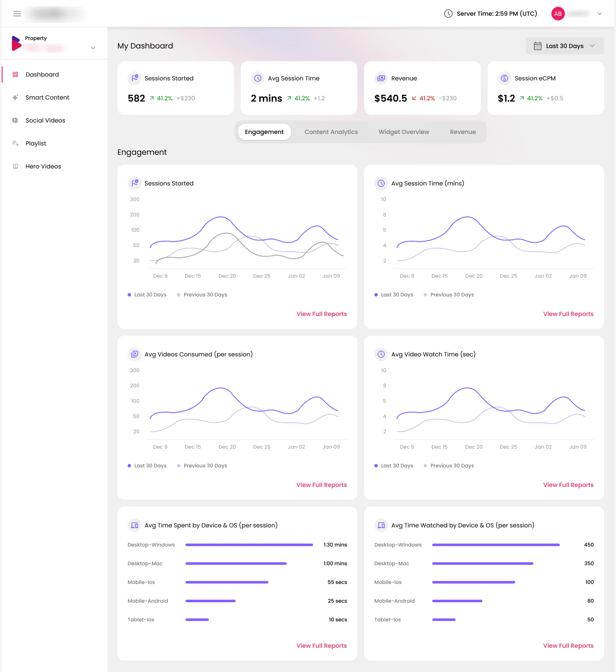Switch to the Revenue tab
This screenshot has height=672, width=616.
point(463,132)
